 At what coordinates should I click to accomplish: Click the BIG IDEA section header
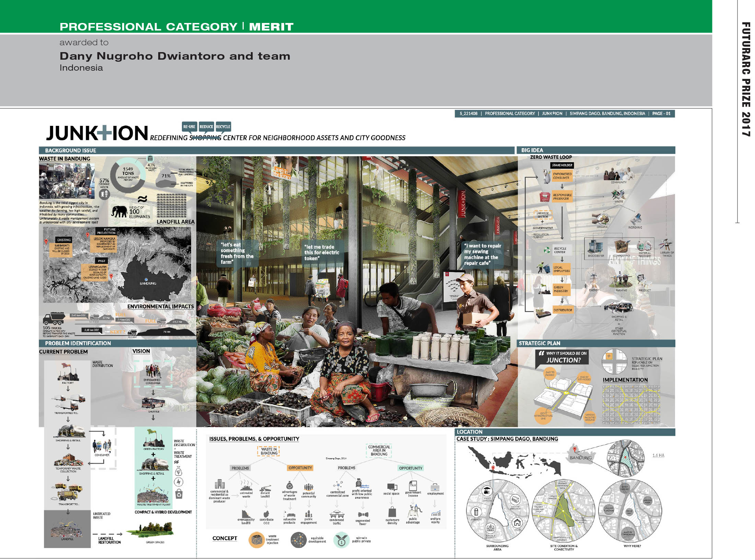click(x=596, y=150)
